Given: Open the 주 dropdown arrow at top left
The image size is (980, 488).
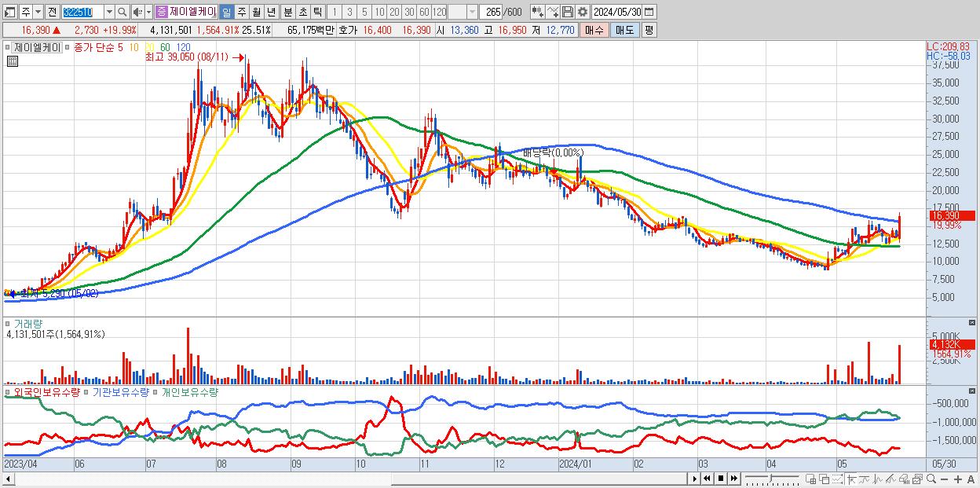Looking at the screenshot, I should (38, 12).
